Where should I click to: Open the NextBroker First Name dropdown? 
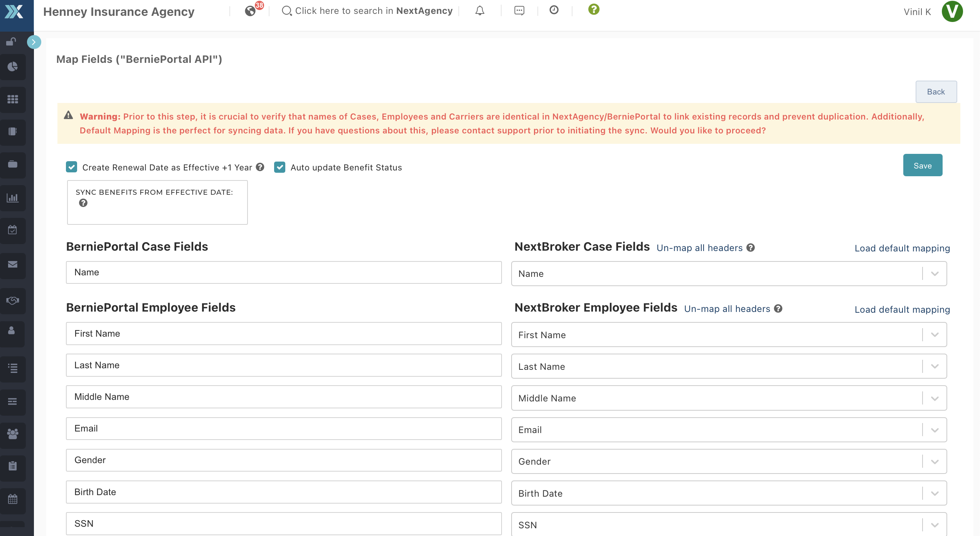(729, 335)
